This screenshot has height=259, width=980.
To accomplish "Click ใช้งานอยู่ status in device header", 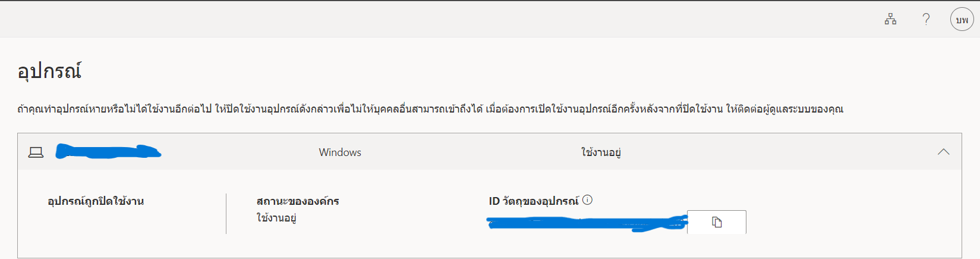I will tap(601, 152).
